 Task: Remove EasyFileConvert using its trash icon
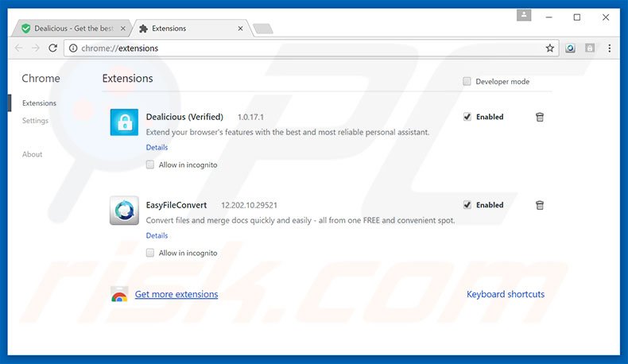tap(540, 205)
